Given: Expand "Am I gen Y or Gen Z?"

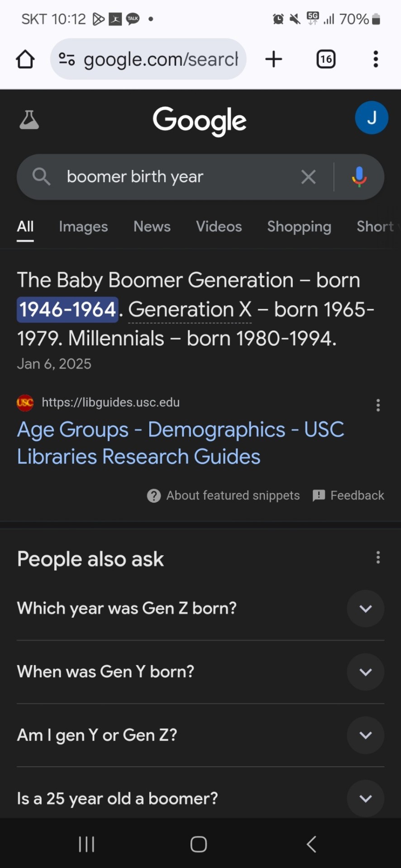Looking at the screenshot, I should coord(200,735).
